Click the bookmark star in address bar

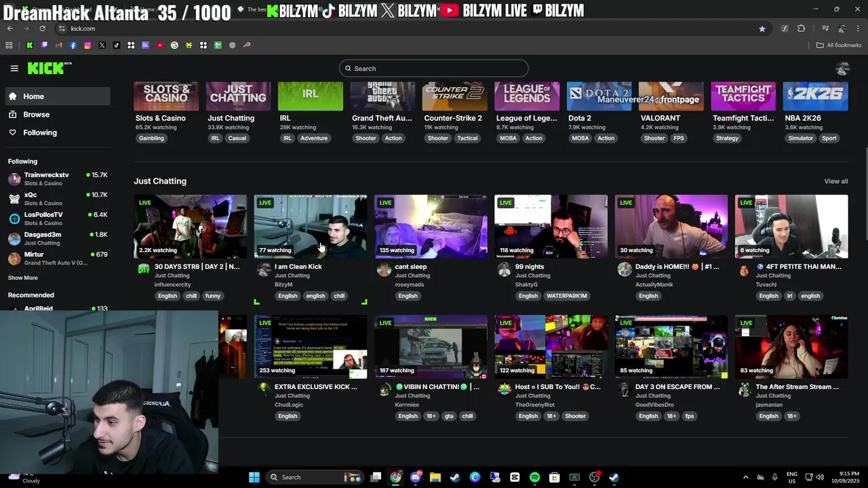click(x=762, y=28)
